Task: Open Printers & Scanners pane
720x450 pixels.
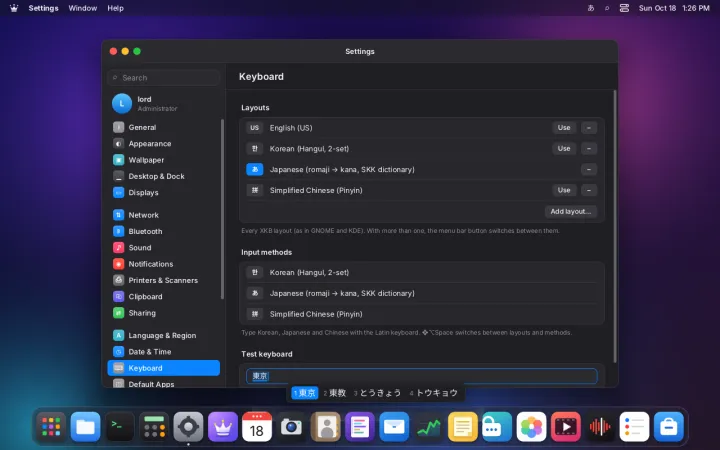Action: pos(163,280)
